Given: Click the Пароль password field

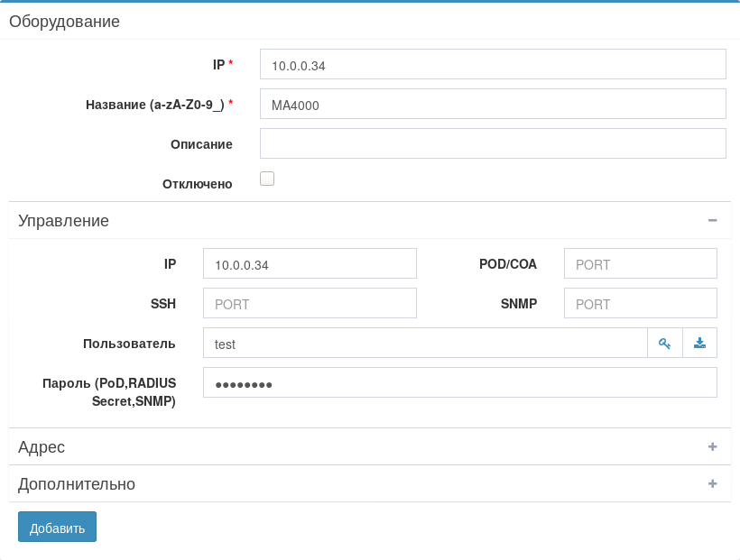Looking at the screenshot, I should click(x=459, y=383).
